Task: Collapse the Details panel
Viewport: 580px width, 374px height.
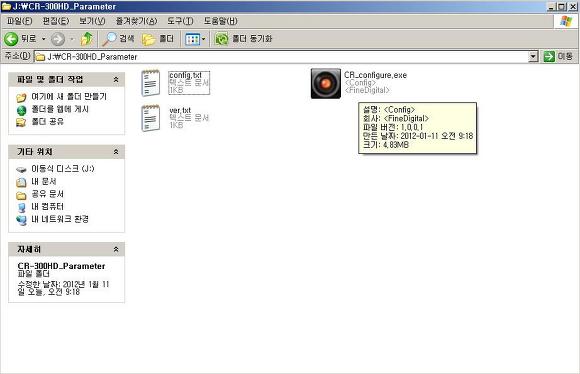Action: 116,250
